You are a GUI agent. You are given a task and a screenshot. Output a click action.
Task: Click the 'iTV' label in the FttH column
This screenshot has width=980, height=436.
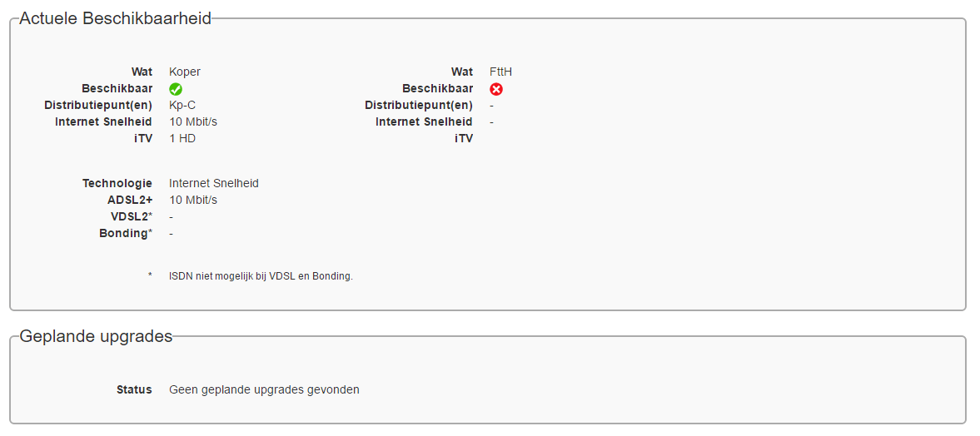464,138
